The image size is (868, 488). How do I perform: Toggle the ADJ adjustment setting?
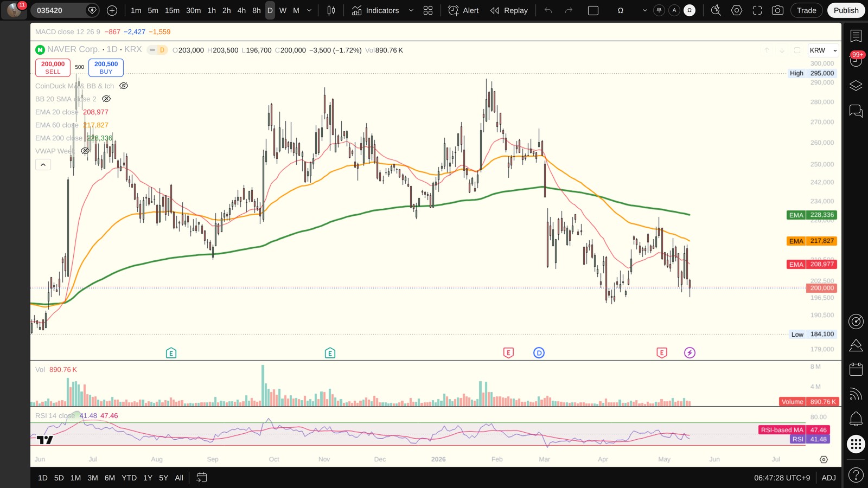point(828,478)
